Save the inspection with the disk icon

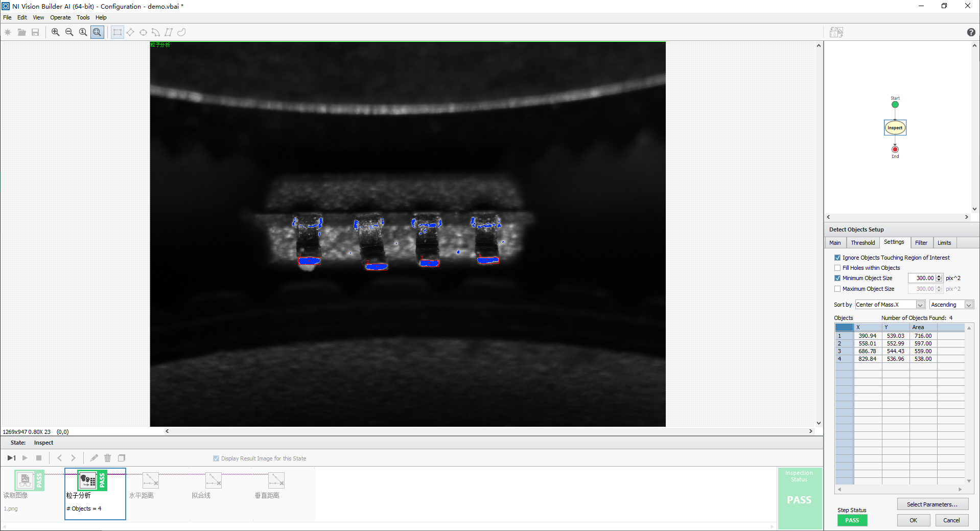pyautogui.click(x=35, y=32)
